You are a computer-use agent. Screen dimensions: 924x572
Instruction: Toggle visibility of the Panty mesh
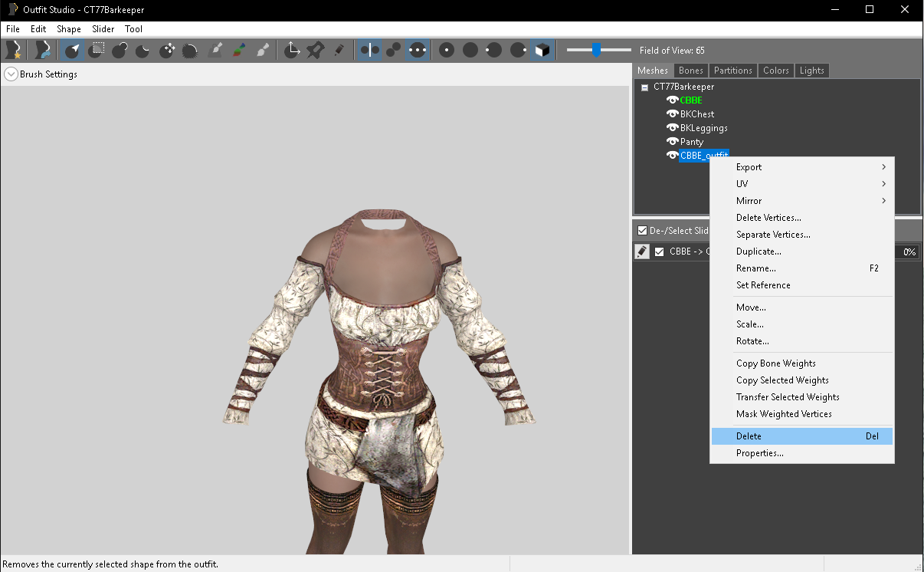[673, 142]
